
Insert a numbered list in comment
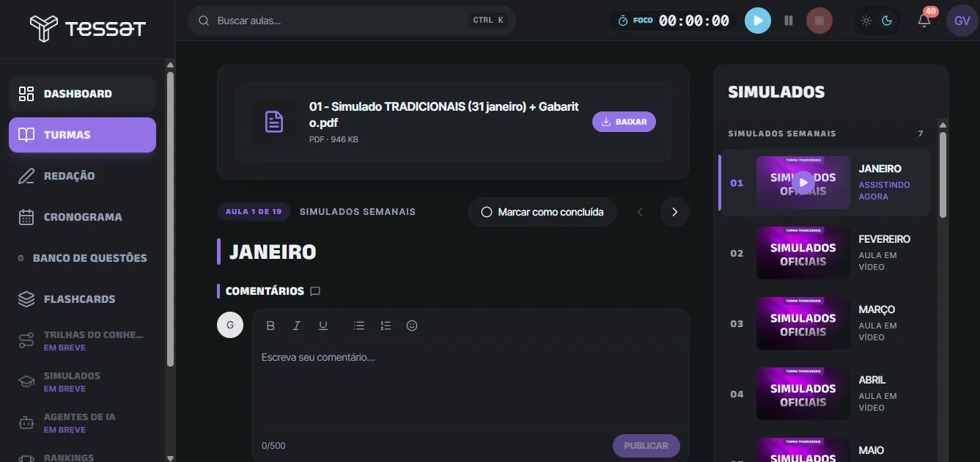pos(386,326)
